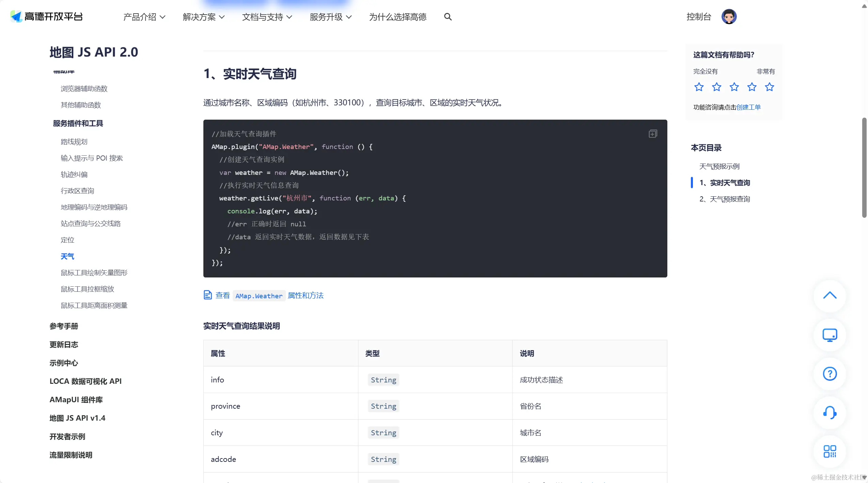Open 为什么选择高德 menu item
Screen dimensions: 868x483
pos(398,17)
